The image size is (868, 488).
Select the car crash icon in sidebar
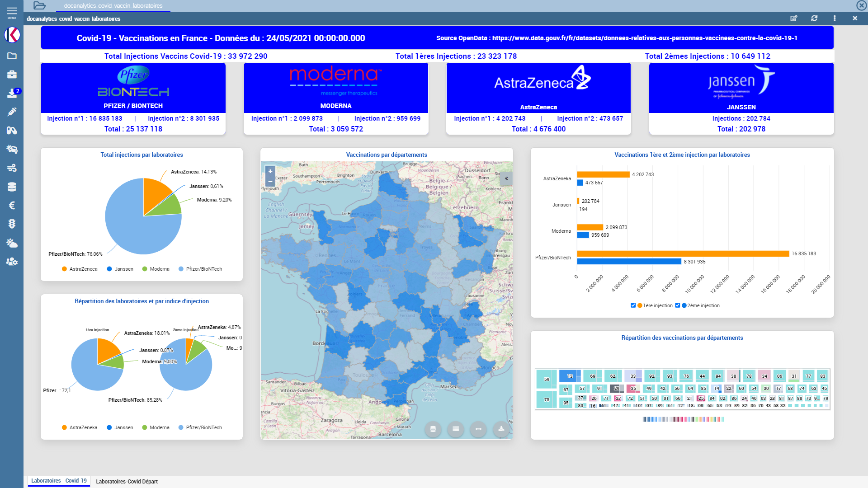pos(12,149)
